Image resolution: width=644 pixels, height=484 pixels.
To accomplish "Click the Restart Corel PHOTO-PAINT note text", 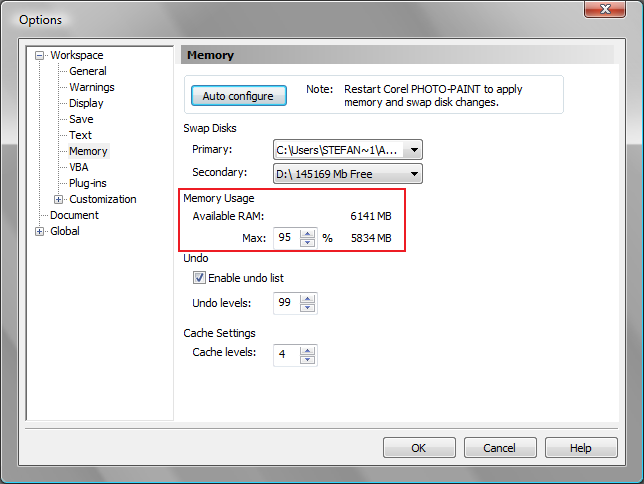I will click(433, 96).
